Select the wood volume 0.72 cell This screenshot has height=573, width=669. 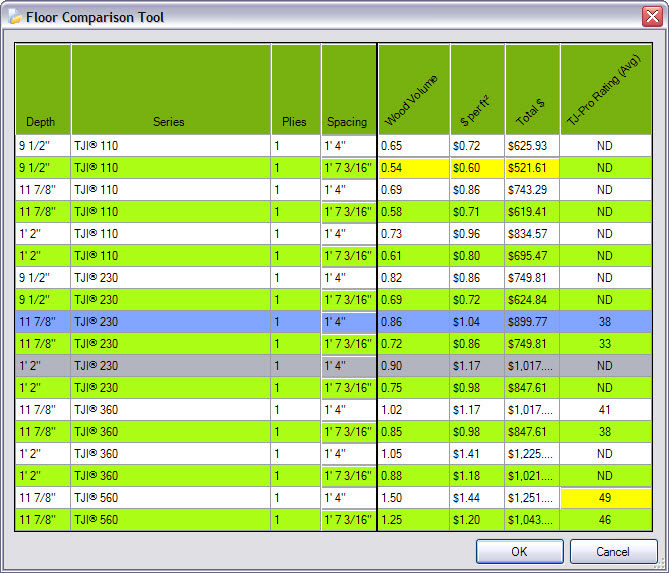pos(413,344)
